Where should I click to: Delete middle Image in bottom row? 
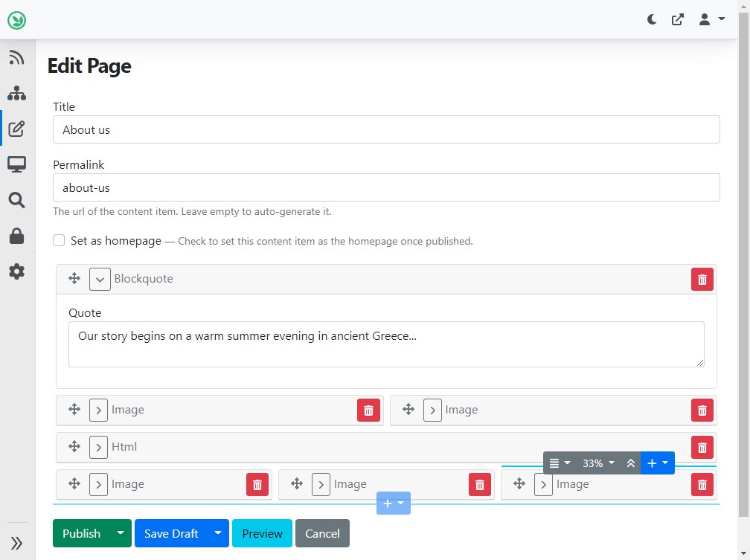click(480, 485)
